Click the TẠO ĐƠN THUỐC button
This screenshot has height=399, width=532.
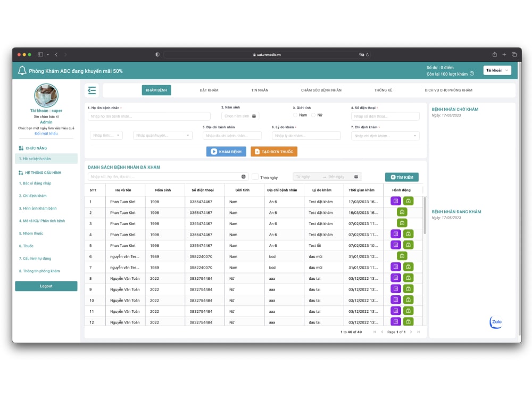tap(274, 152)
